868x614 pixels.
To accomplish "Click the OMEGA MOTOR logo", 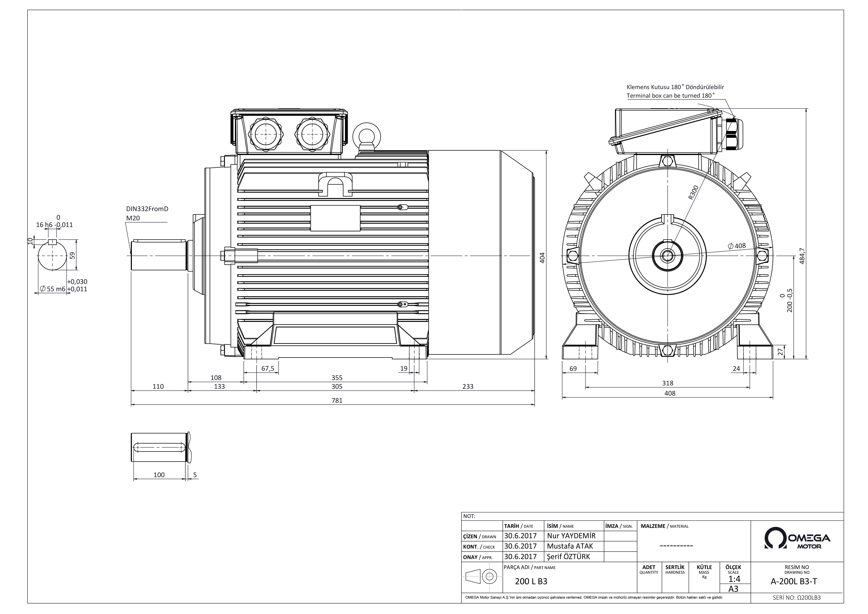I will (797, 538).
